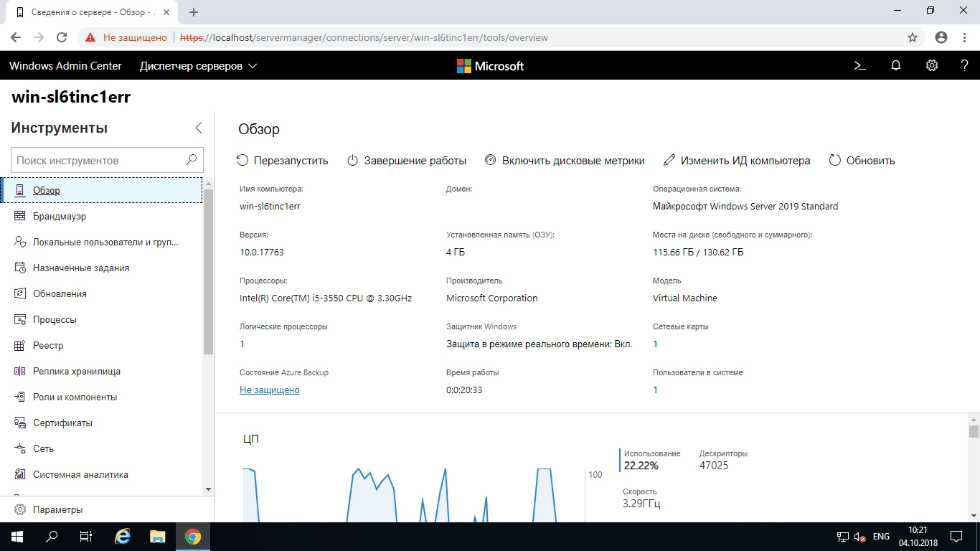Reload the page in browser toolbar
980x551 pixels.
62,37
